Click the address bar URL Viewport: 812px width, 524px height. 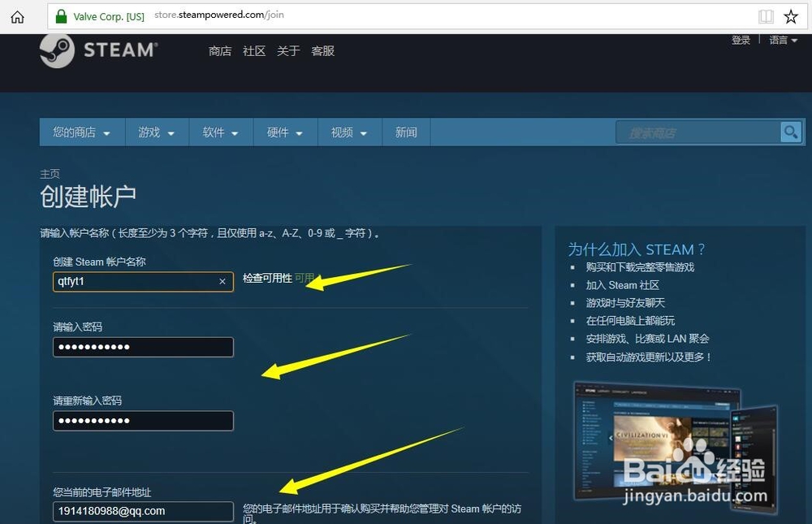(219, 15)
